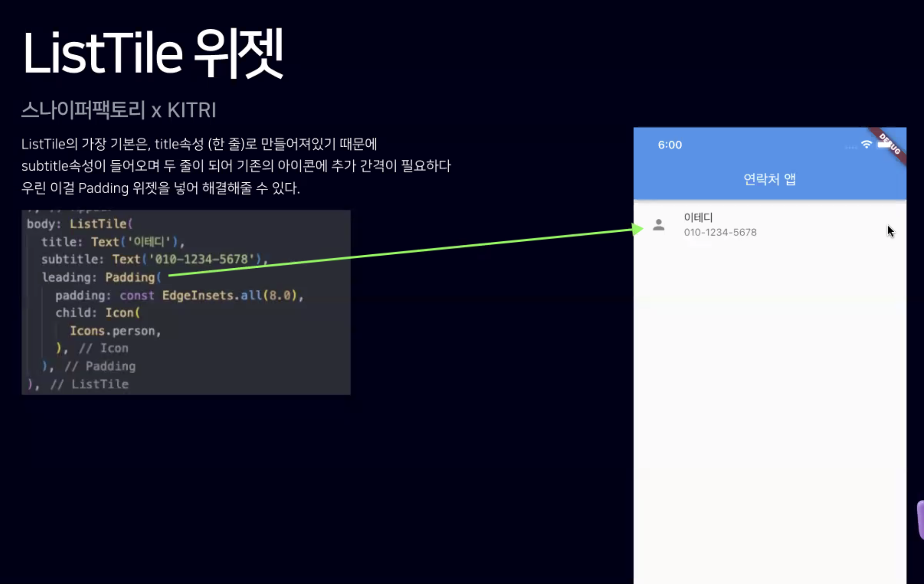Click the purple shape at the right edge
This screenshot has width=924, height=584.
[x=920, y=520]
